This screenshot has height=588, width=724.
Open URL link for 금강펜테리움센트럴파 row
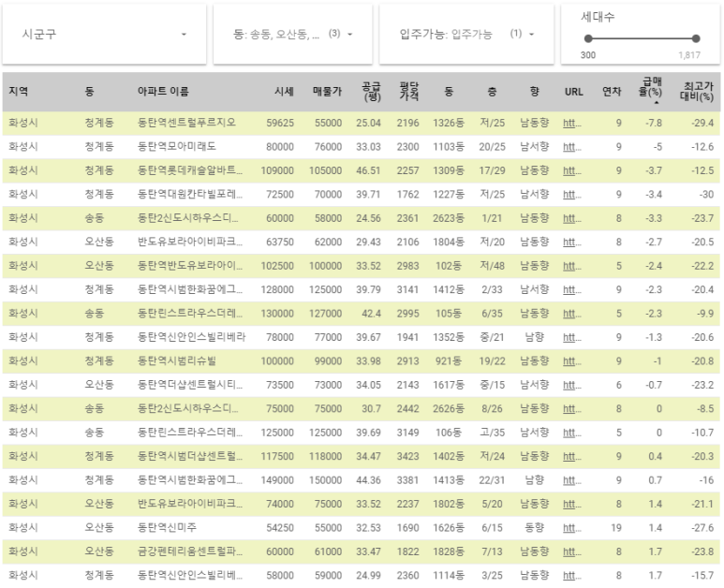point(572,552)
